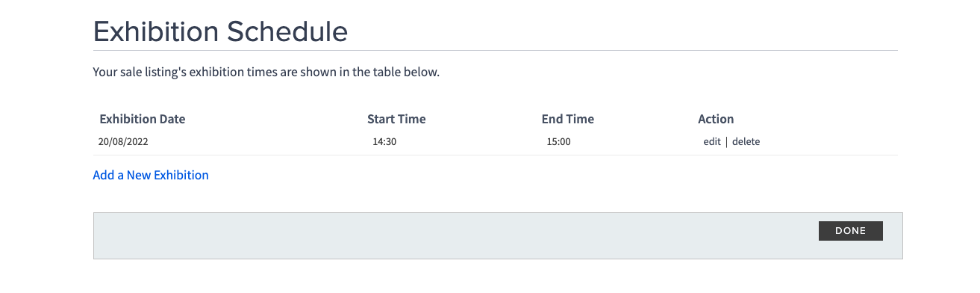Click the divider line under the heading
980x293 pixels.
(x=495, y=51)
